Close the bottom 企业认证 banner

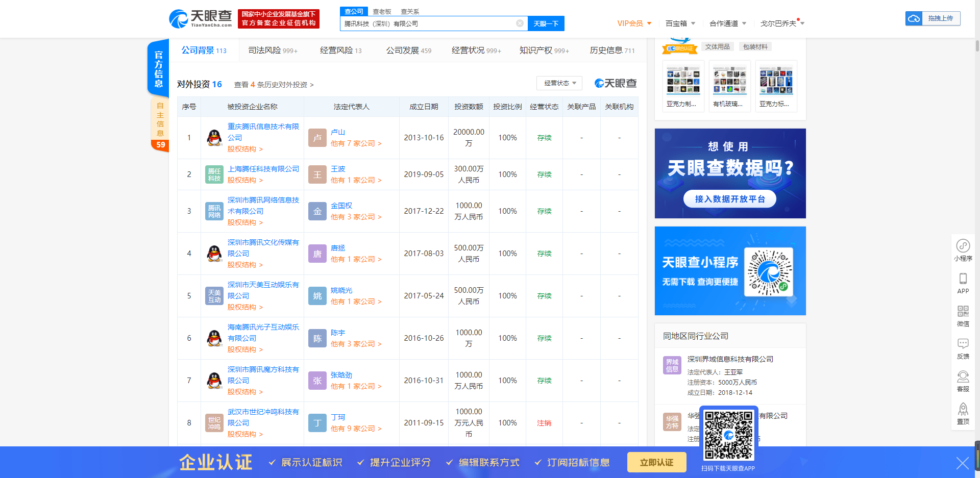[x=962, y=463]
